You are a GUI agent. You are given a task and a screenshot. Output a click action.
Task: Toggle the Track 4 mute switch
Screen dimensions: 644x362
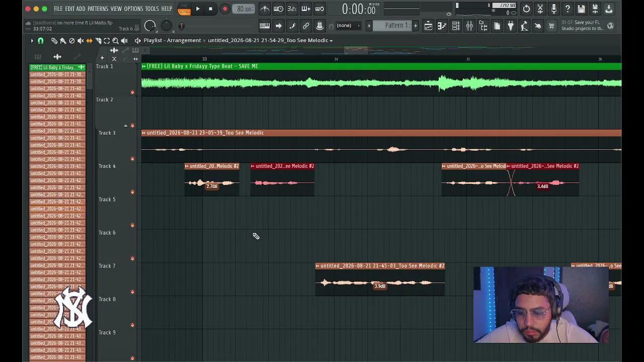pos(132,192)
